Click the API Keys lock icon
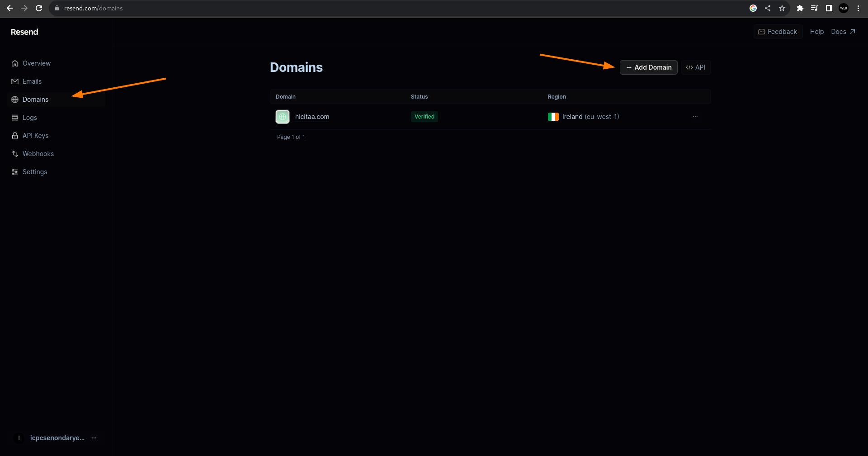The image size is (868, 456). pyautogui.click(x=15, y=136)
